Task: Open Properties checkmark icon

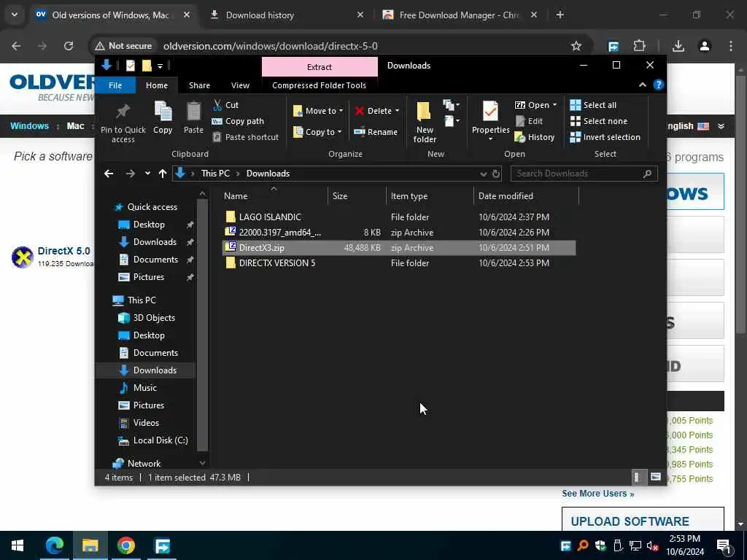Action: coord(490,112)
